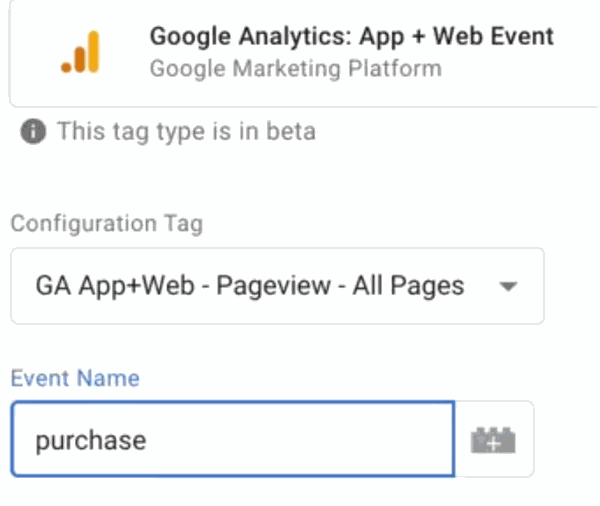This screenshot has width=600, height=506.
Task: Open the variable picker next to Event Name
Action: click(492, 440)
